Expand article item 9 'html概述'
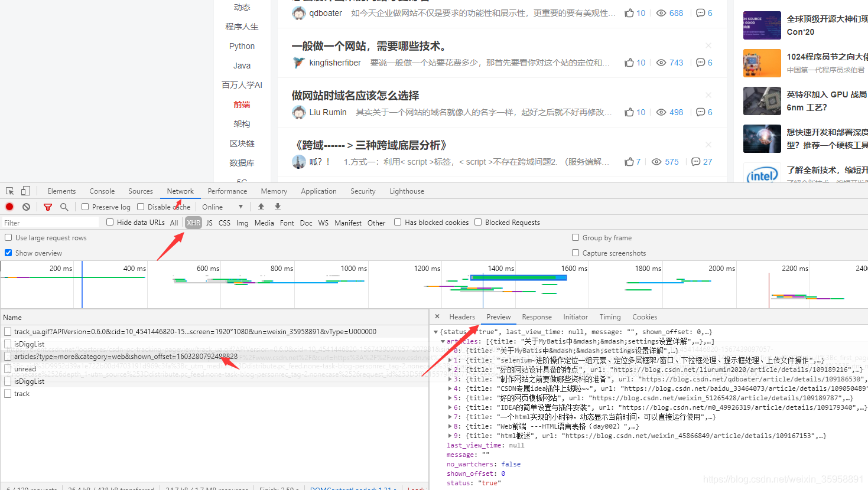The image size is (868, 490). (x=450, y=436)
